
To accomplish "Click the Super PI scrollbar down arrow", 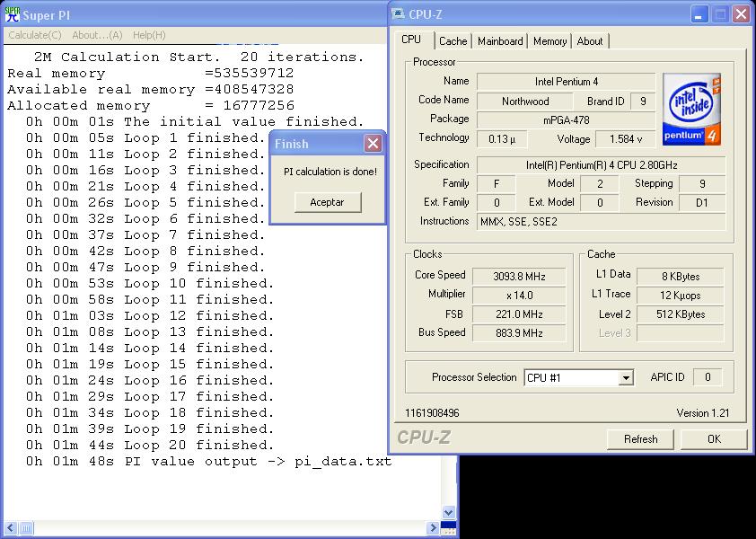I will tap(450, 513).
